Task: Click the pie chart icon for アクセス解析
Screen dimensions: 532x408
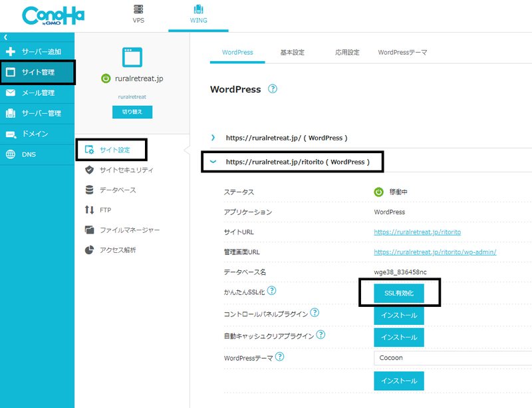Action: [x=89, y=250]
